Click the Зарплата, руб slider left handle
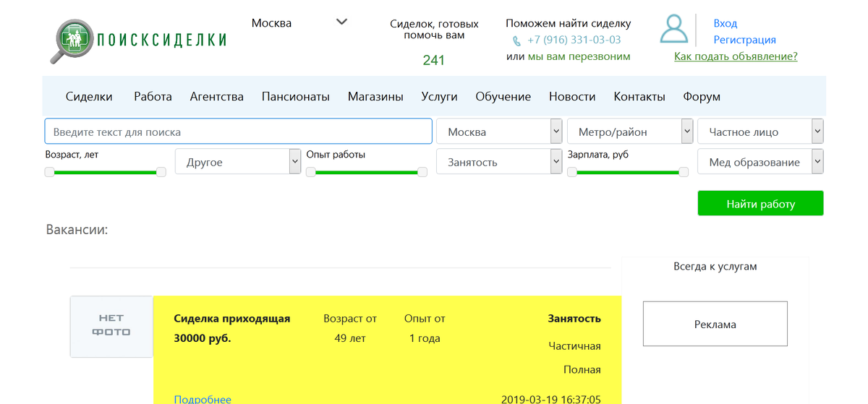This screenshot has width=868, height=404. click(571, 172)
